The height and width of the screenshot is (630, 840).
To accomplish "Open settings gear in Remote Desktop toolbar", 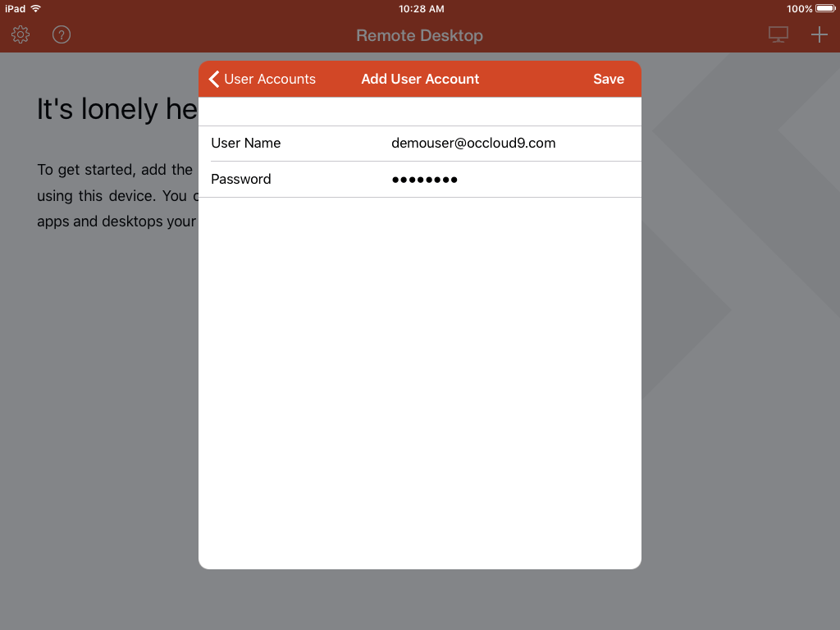I will 21,34.
